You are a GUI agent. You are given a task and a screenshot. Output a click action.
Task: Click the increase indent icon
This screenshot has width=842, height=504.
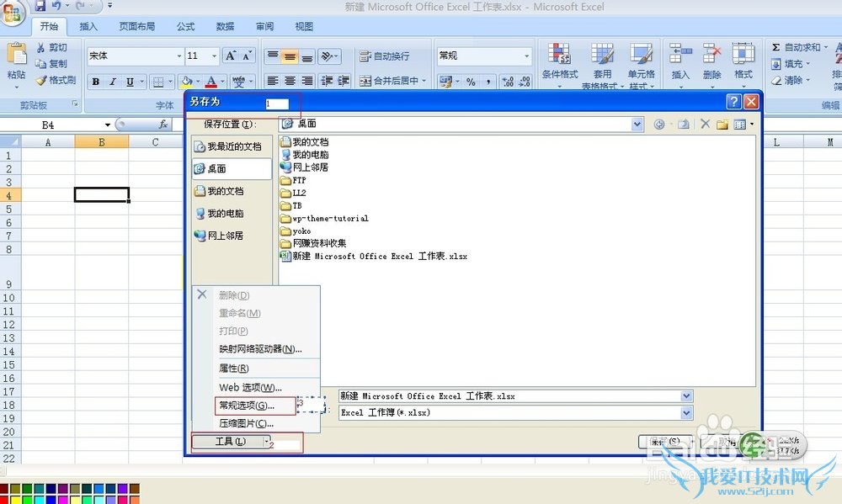(344, 81)
